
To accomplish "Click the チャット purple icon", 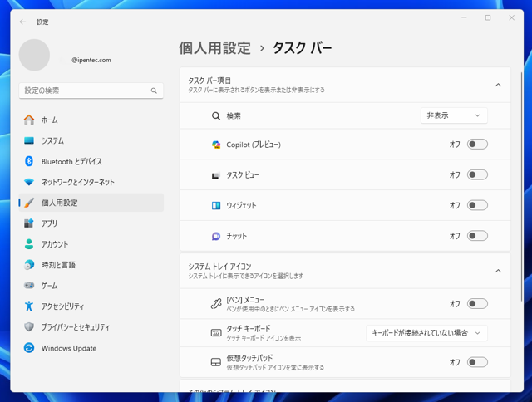I will click(x=216, y=236).
